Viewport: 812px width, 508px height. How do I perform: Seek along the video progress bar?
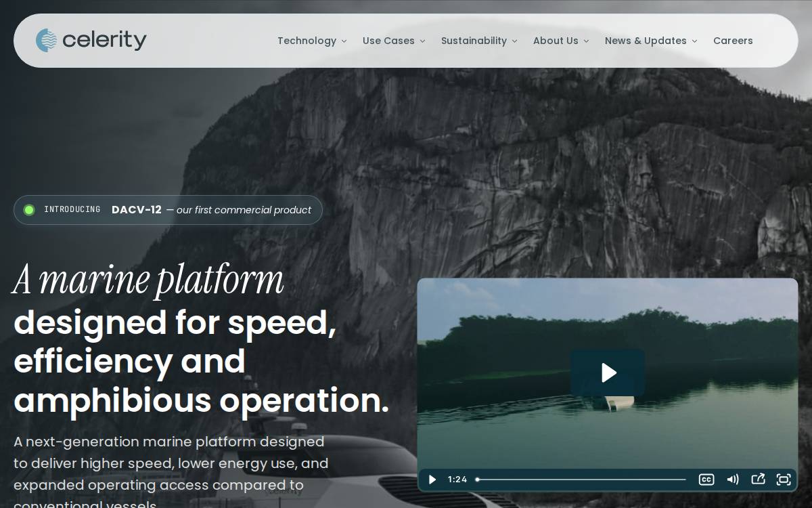[581, 480]
